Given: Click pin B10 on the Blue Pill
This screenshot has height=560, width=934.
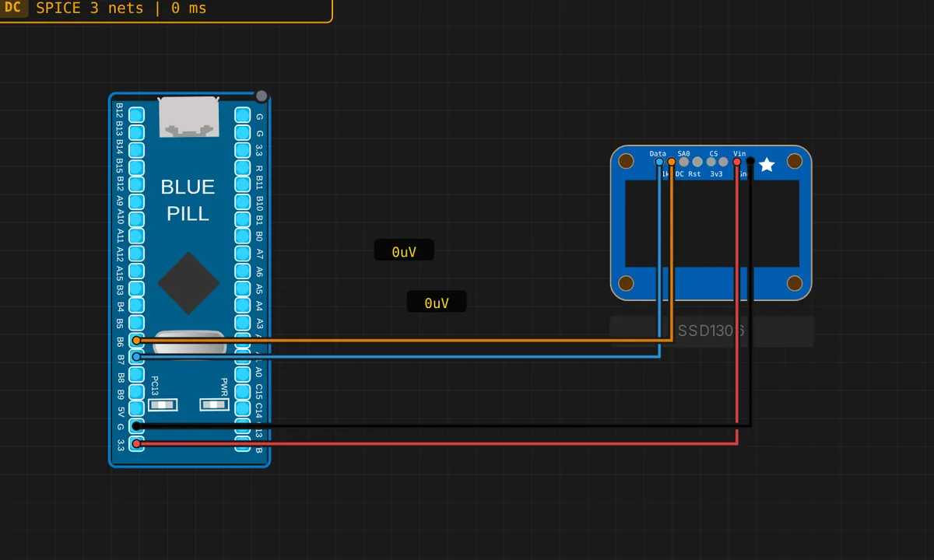Looking at the screenshot, I should coord(244,201).
